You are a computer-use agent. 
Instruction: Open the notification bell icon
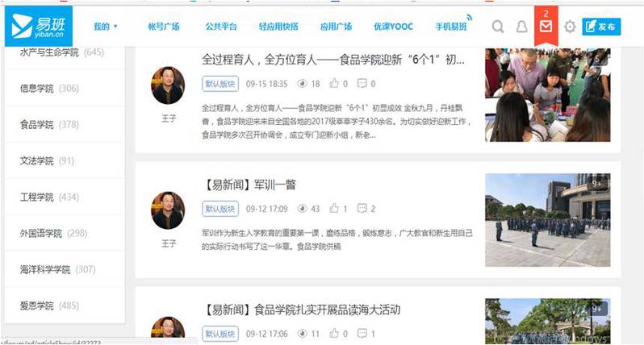(x=521, y=27)
